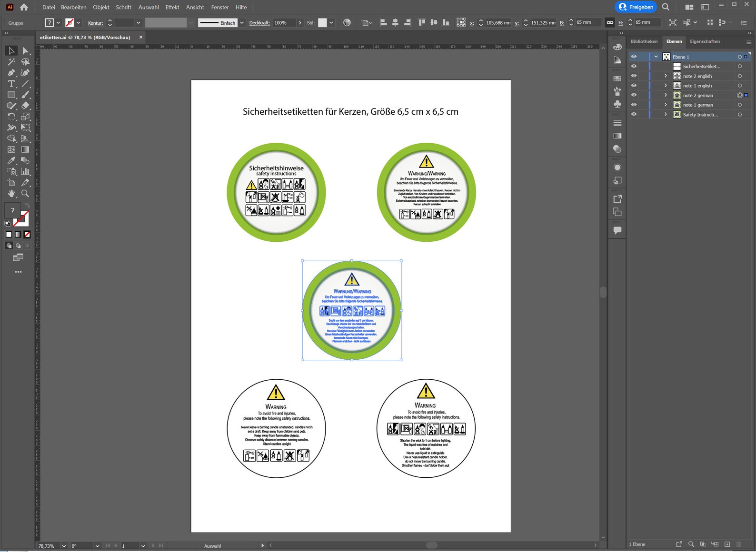Choose the Rectangle tool
Viewport: 756px width, 552px height.
click(11, 95)
